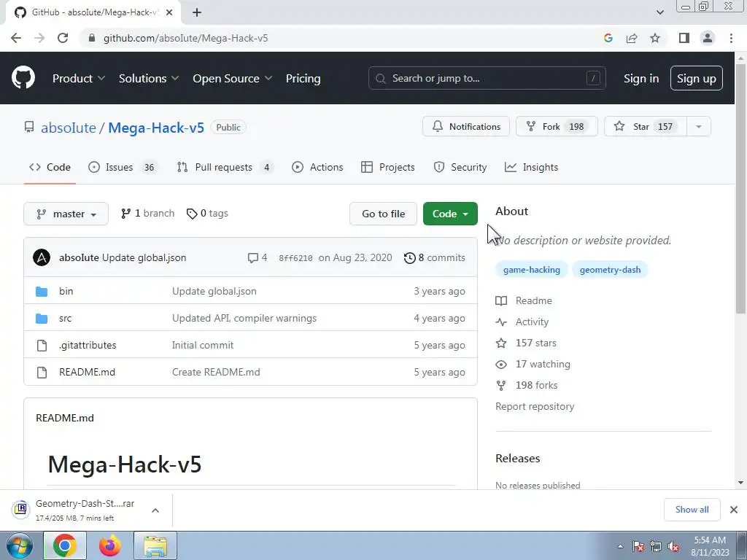Click the geometry-dash topic tag
Image resolution: width=747 pixels, height=560 pixels.
click(x=610, y=270)
